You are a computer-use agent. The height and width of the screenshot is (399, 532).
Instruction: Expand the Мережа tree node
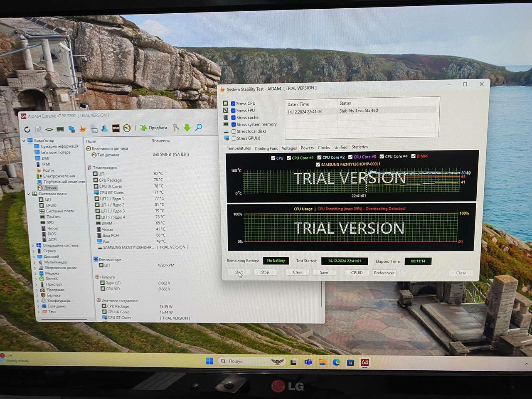(35, 273)
